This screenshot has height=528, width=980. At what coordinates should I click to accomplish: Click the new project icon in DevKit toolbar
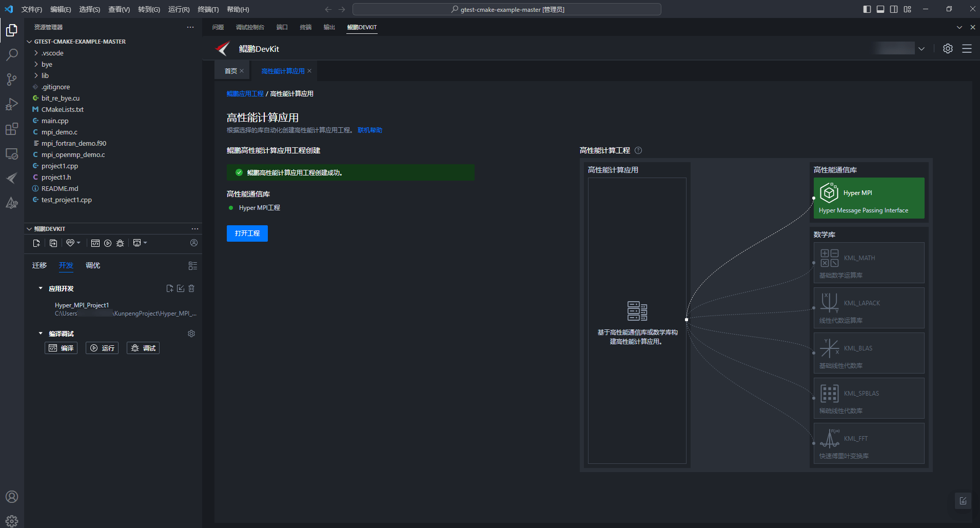pyautogui.click(x=36, y=243)
